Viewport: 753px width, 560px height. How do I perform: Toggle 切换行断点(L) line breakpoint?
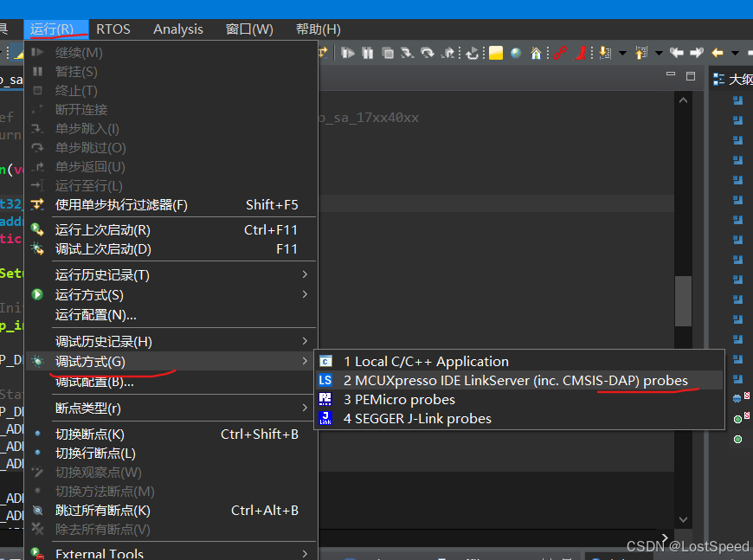(x=170, y=453)
